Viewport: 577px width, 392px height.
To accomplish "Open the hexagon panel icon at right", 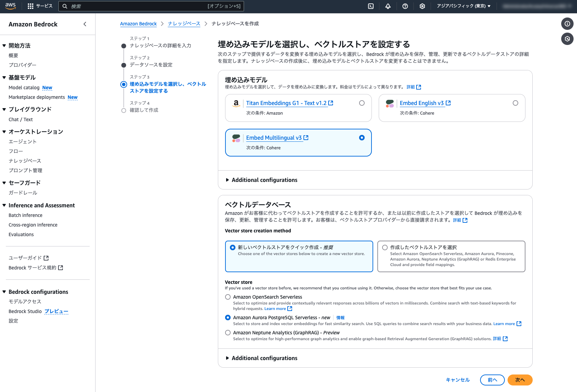I will [567, 39].
